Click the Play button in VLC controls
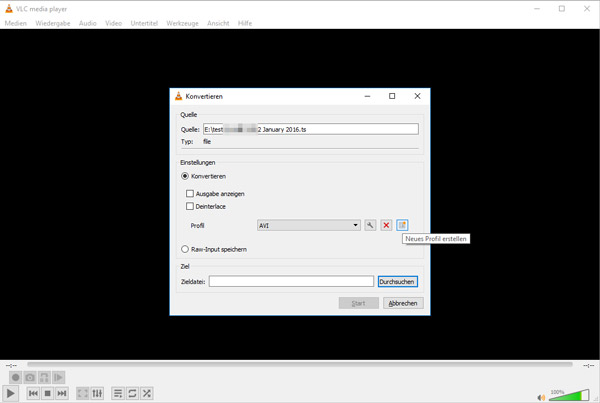 coord(10,393)
